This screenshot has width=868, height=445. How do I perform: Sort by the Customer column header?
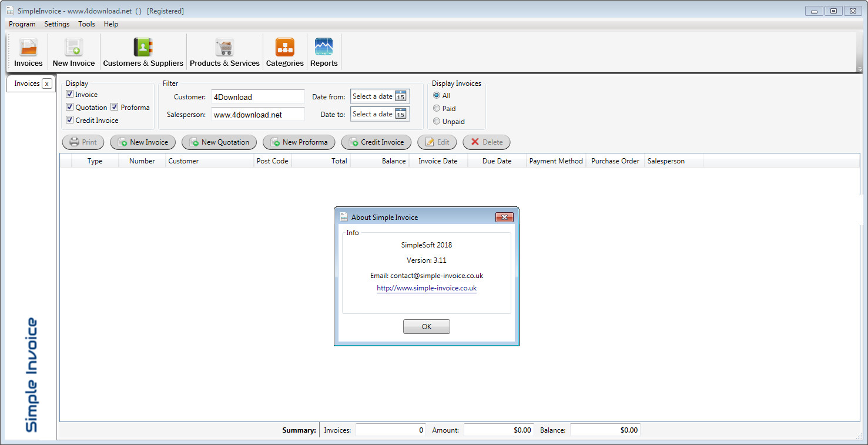[x=210, y=161]
